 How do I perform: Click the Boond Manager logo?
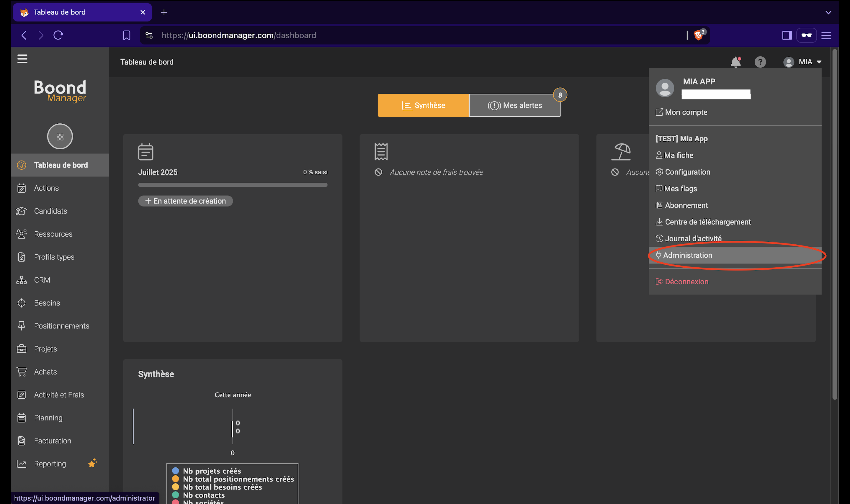pos(60,91)
